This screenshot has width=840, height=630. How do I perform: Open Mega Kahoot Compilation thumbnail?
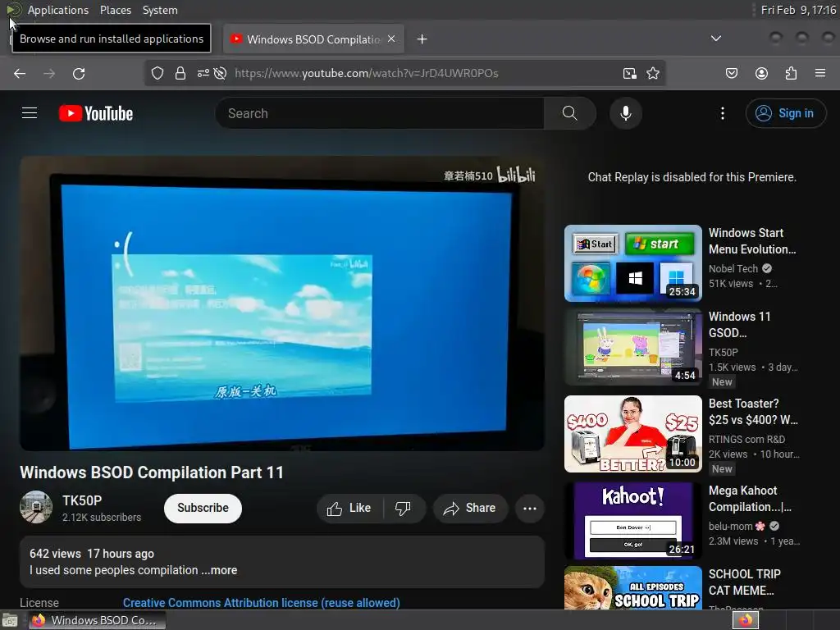point(633,521)
